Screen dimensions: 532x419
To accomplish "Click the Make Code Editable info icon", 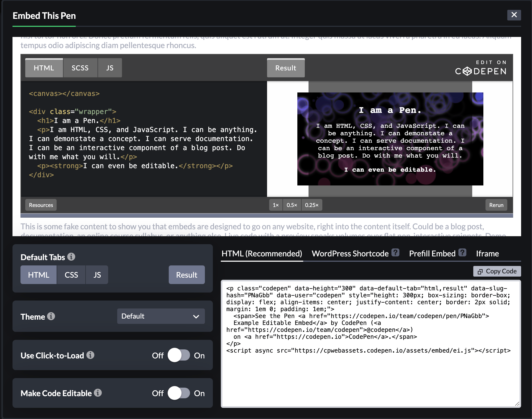I will (98, 393).
